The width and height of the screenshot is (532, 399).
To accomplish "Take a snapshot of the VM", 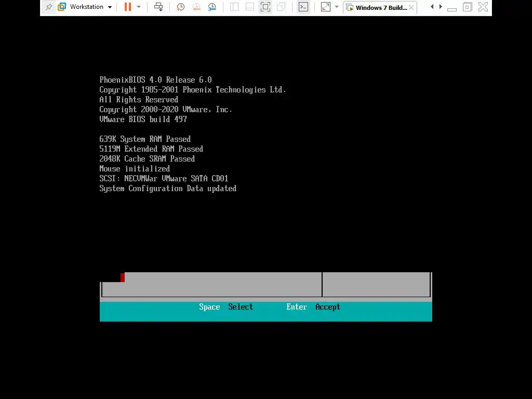I will (x=180, y=7).
